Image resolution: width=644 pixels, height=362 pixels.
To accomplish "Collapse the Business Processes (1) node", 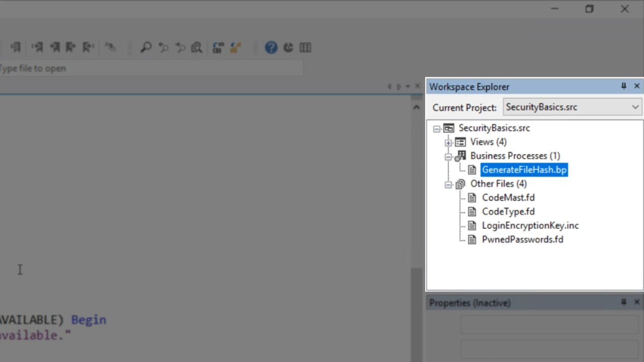I will 448,156.
